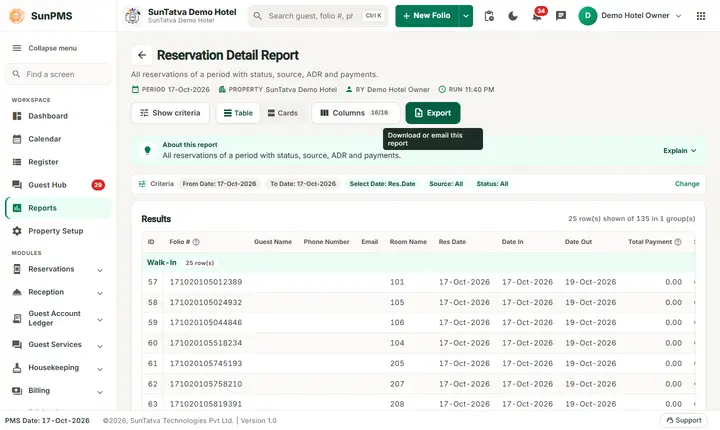This screenshot has height=430, width=720.
Task: Go back using the arrow button
Action: pos(142,55)
